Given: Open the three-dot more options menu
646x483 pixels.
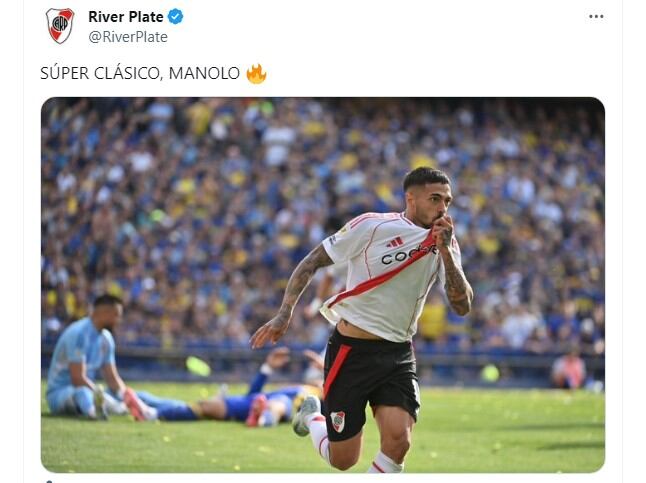Looking at the screenshot, I should pyautogui.click(x=596, y=16).
